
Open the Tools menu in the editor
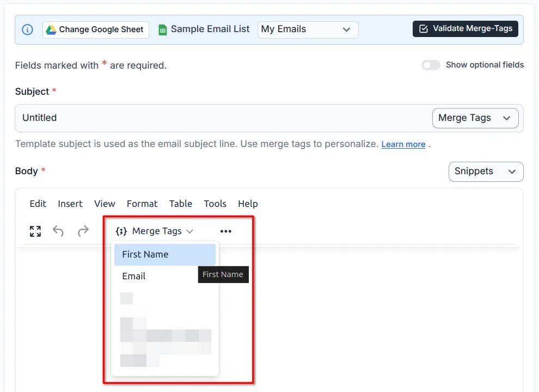(215, 204)
